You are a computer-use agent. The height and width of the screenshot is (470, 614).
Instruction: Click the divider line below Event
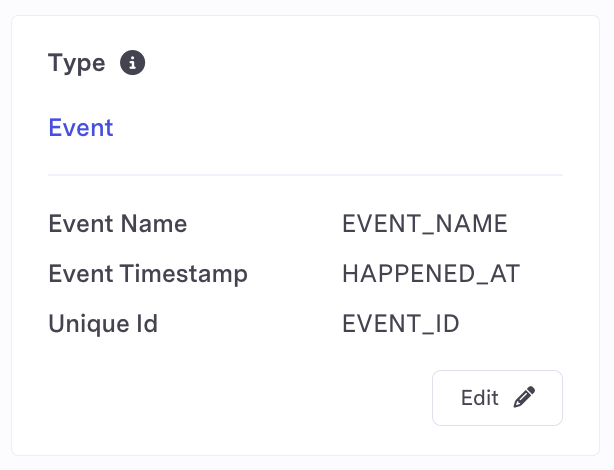click(x=305, y=175)
